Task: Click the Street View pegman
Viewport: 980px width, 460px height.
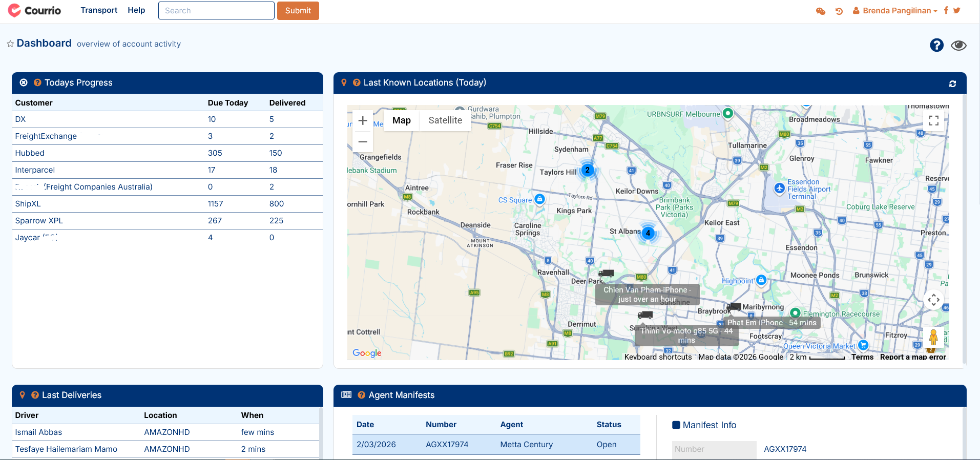Action: [x=934, y=337]
